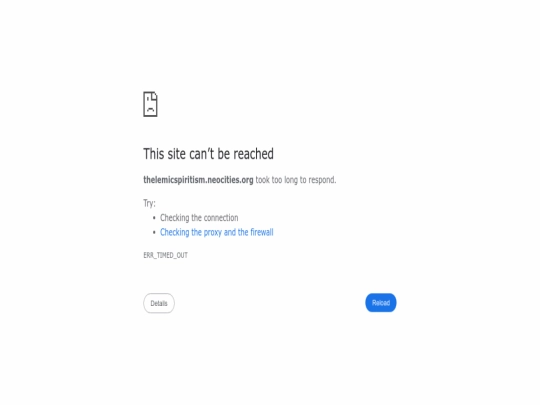The height and width of the screenshot is (405, 540).
Task: Select the thelemicspiritism.neocities.org domain text
Action: (198, 180)
